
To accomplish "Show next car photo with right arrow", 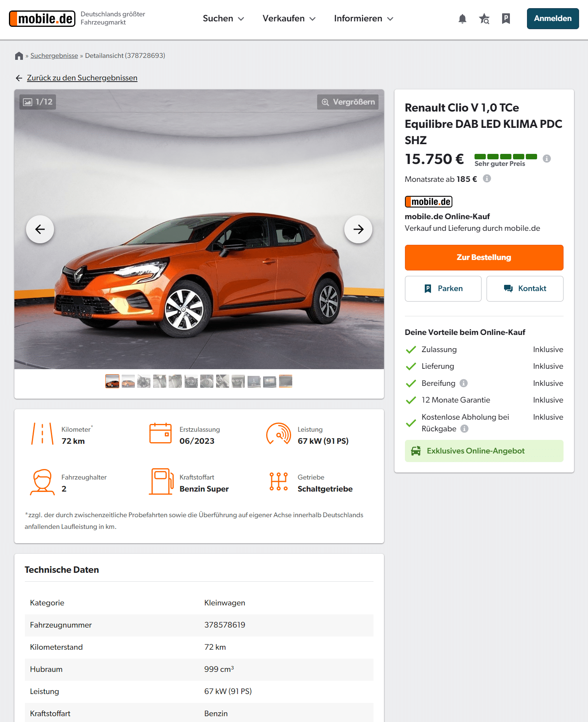I will (358, 229).
